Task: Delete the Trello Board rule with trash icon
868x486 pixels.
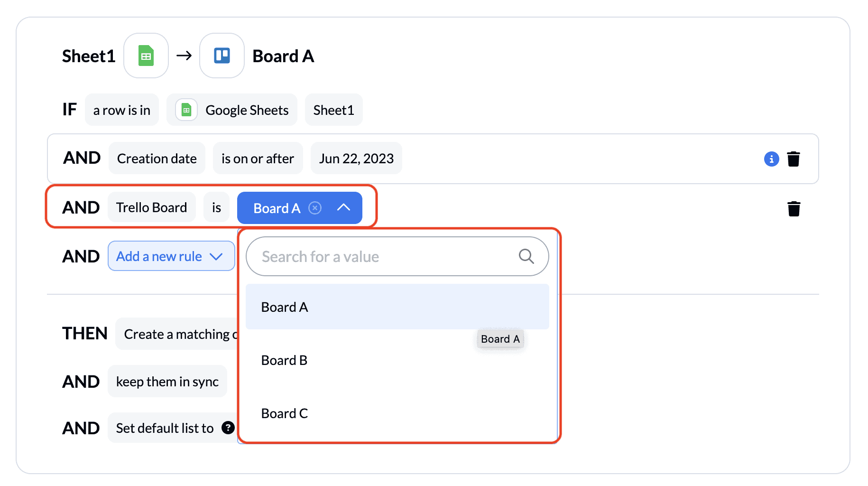Action: [x=794, y=209]
